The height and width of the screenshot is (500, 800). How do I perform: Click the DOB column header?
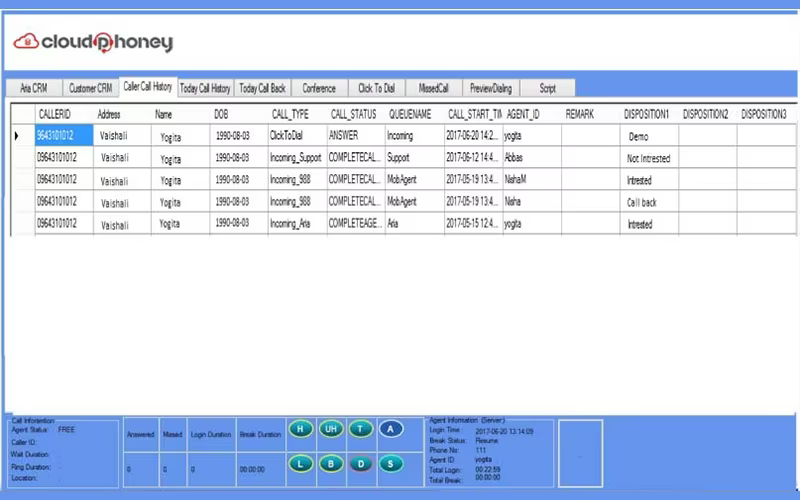(x=239, y=114)
